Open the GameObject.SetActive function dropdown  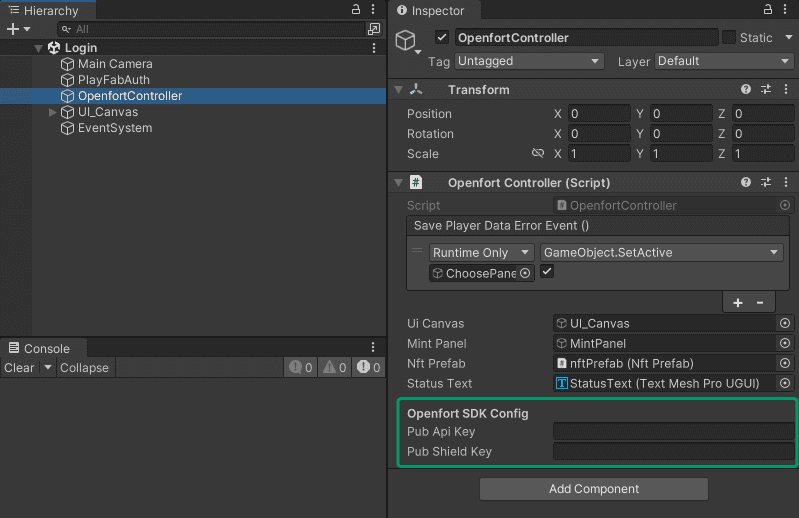click(x=661, y=253)
